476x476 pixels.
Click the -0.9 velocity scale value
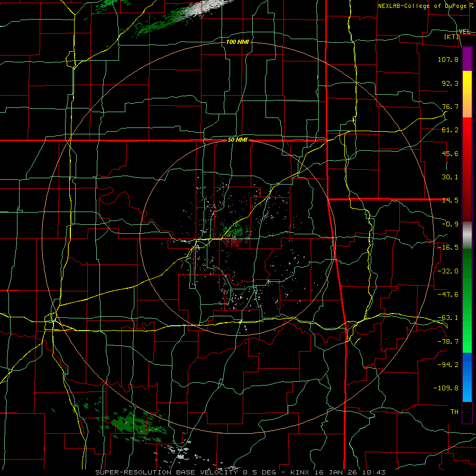point(450,224)
